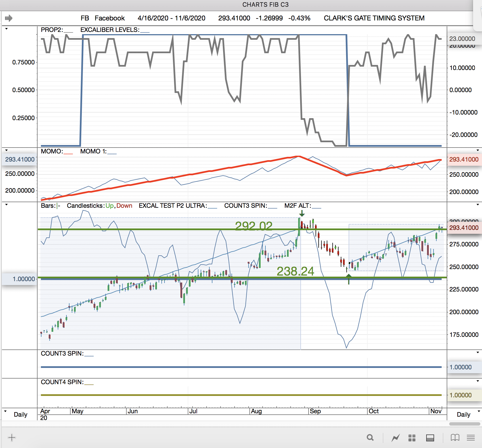
Task: Click the Sep label on time axis
Action: point(315,411)
